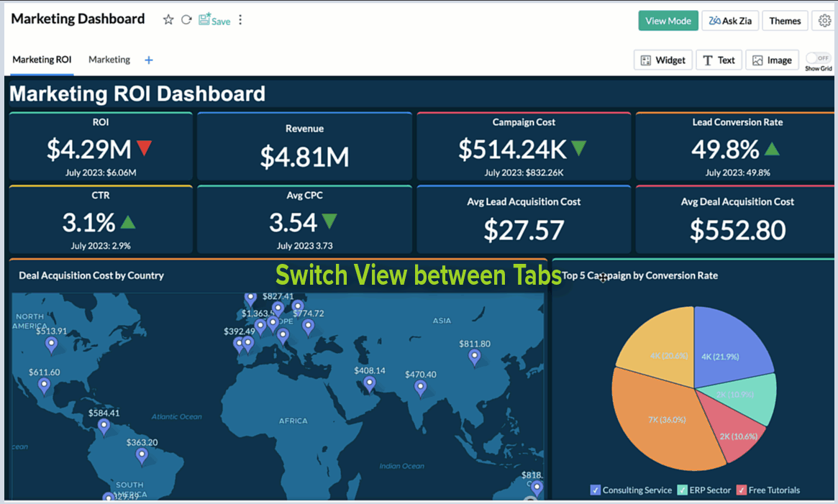838x504 pixels.
Task: Insert an Image element
Action: pyautogui.click(x=773, y=60)
